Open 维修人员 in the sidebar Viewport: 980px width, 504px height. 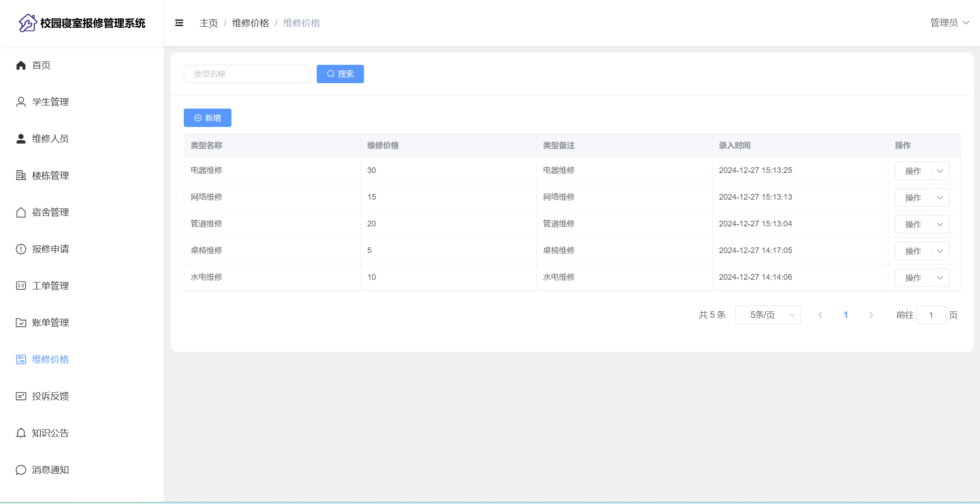click(x=50, y=139)
